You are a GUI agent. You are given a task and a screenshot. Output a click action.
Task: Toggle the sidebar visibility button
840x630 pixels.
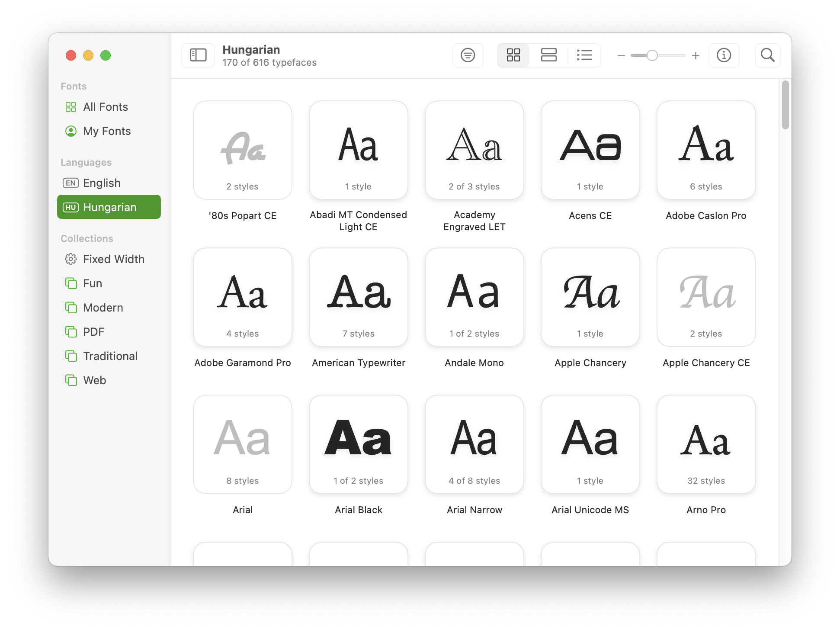tap(198, 55)
